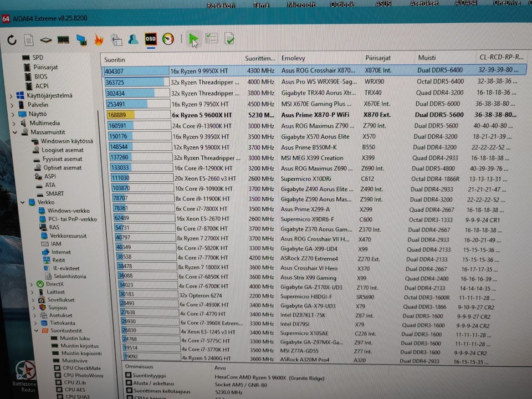This screenshot has height=399, width=532.
Task: Select the Core i9-12900K HT row
Action: [x=310, y=168]
